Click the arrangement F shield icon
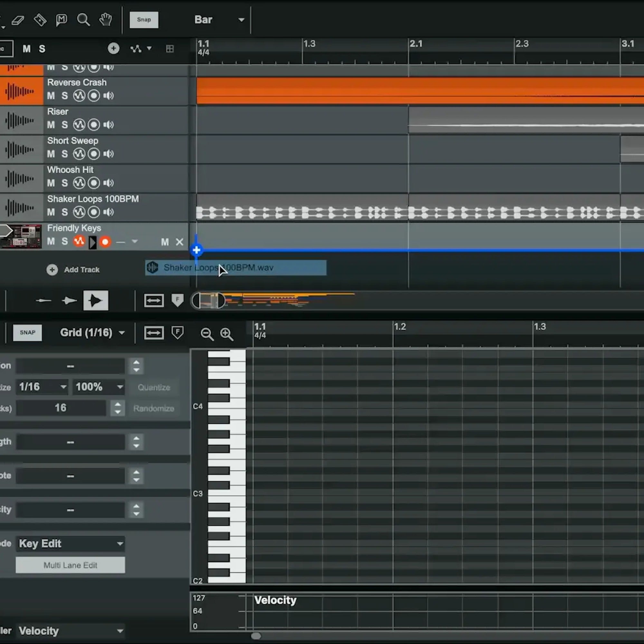This screenshot has width=644, height=644. 177,300
